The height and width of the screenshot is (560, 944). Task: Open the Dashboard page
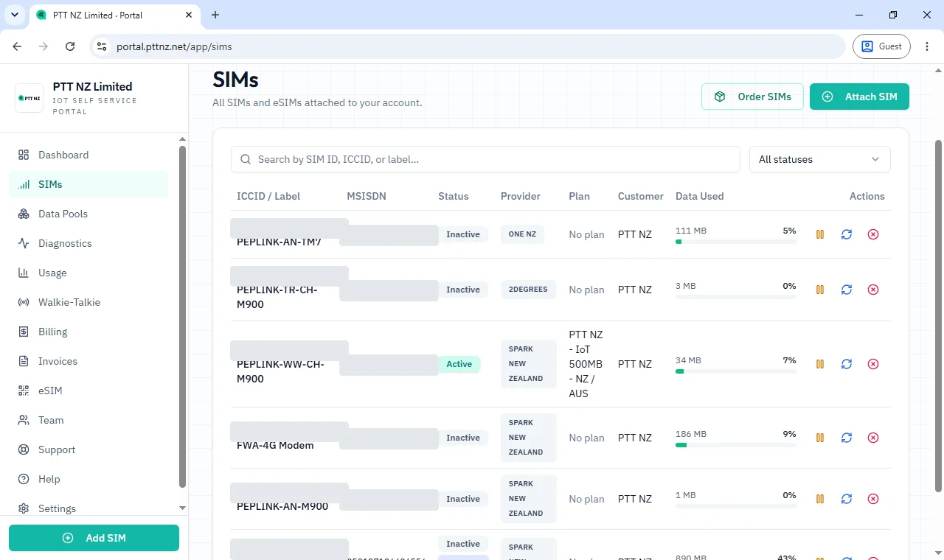pos(88,155)
